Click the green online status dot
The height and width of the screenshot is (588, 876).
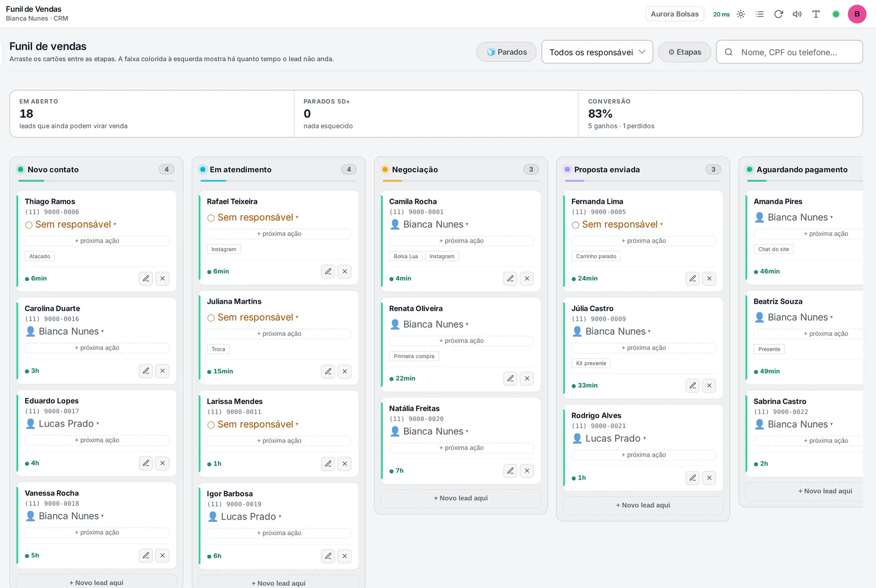[x=836, y=14]
